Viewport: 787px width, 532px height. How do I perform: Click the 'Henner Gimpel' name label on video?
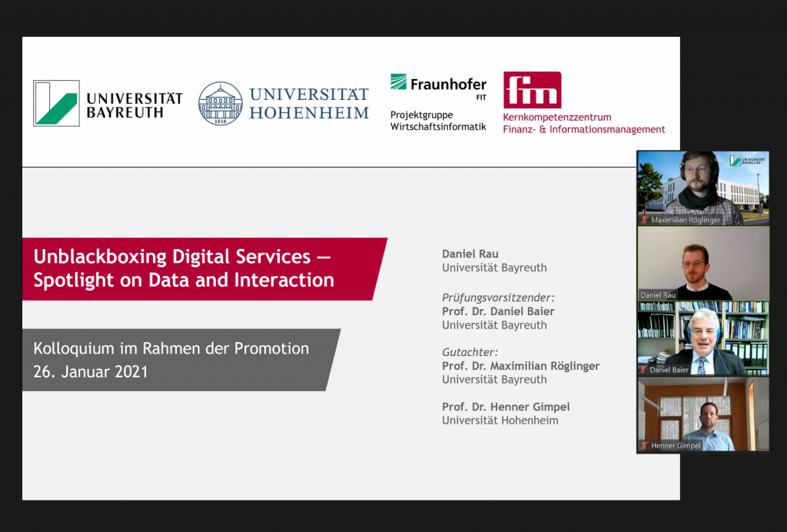tap(676, 445)
